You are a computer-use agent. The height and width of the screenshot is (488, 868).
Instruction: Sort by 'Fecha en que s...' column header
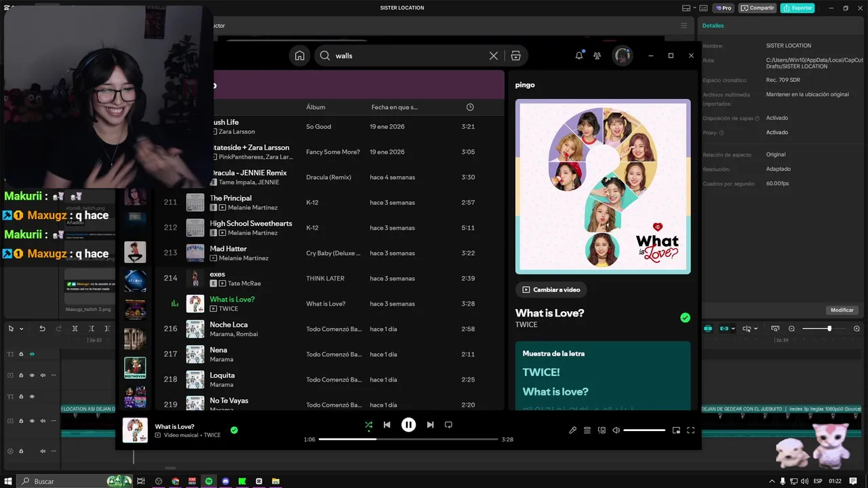395,107
